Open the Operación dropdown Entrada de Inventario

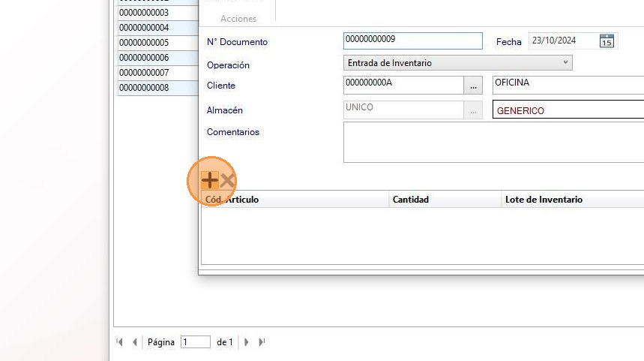(x=457, y=63)
